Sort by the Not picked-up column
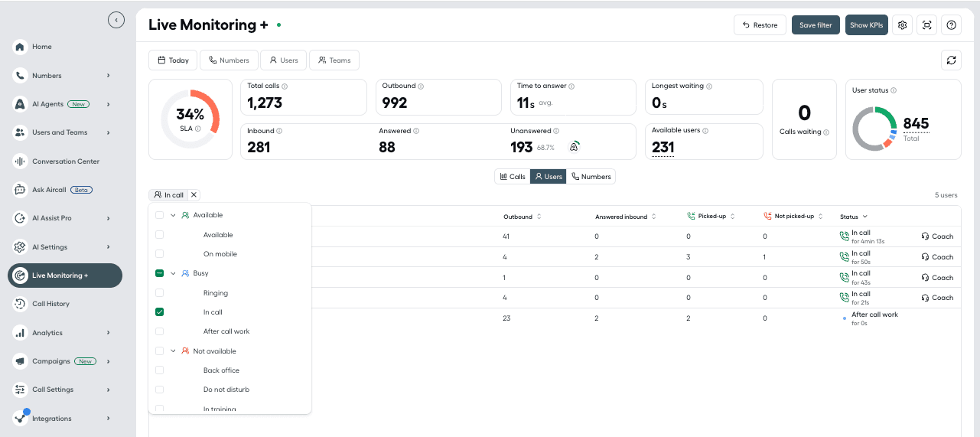 pos(794,217)
